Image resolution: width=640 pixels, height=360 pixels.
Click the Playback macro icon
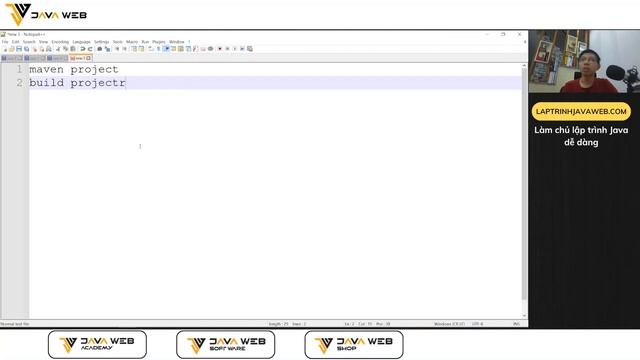[235, 49]
